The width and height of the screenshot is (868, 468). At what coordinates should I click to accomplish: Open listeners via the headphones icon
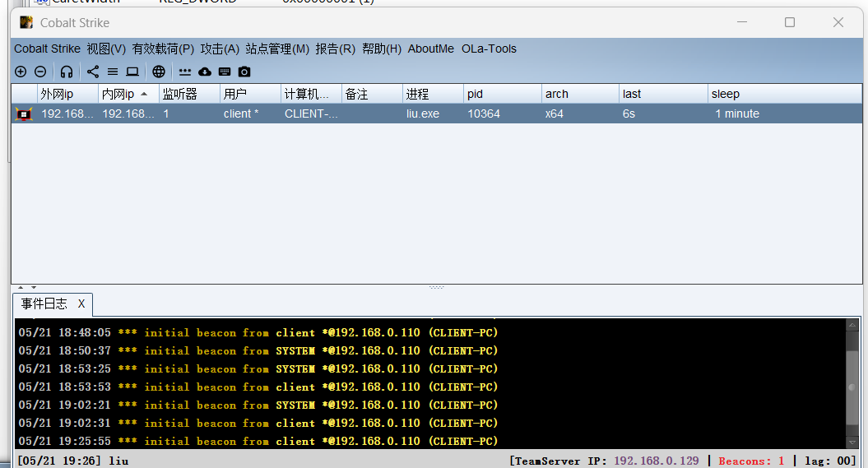tap(67, 72)
